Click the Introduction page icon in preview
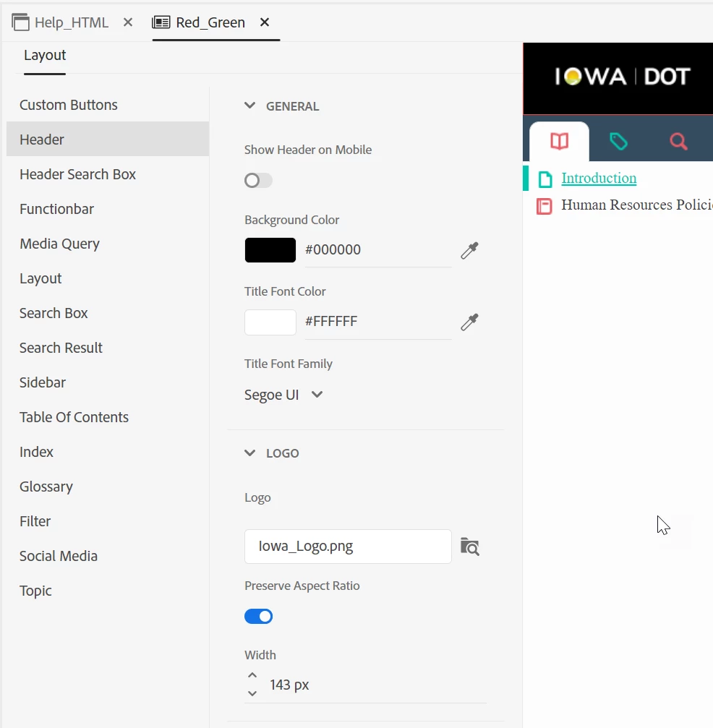713x728 pixels. click(x=545, y=179)
